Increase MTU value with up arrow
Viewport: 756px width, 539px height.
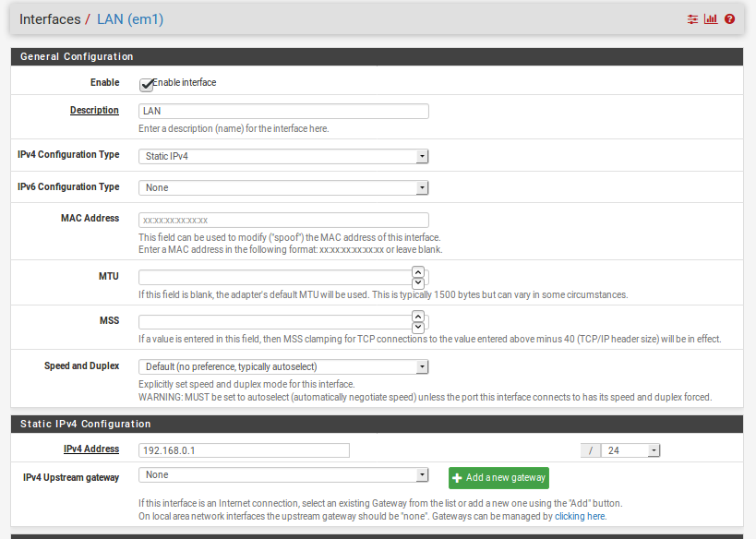pyautogui.click(x=418, y=272)
